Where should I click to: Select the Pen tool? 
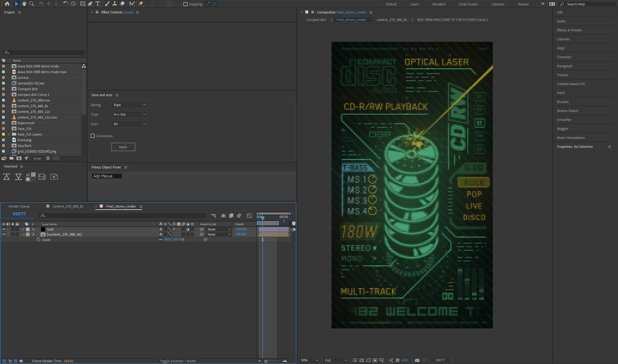tap(90, 4)
